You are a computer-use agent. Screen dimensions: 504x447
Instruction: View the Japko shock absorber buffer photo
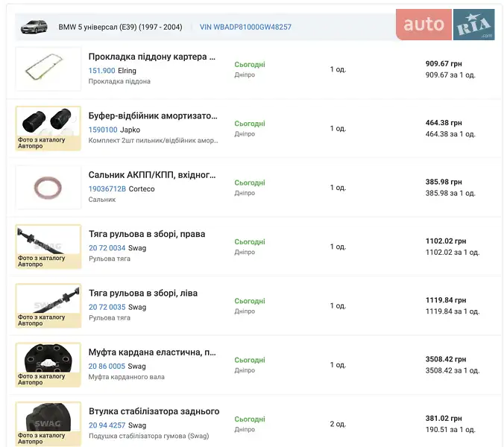48,128
